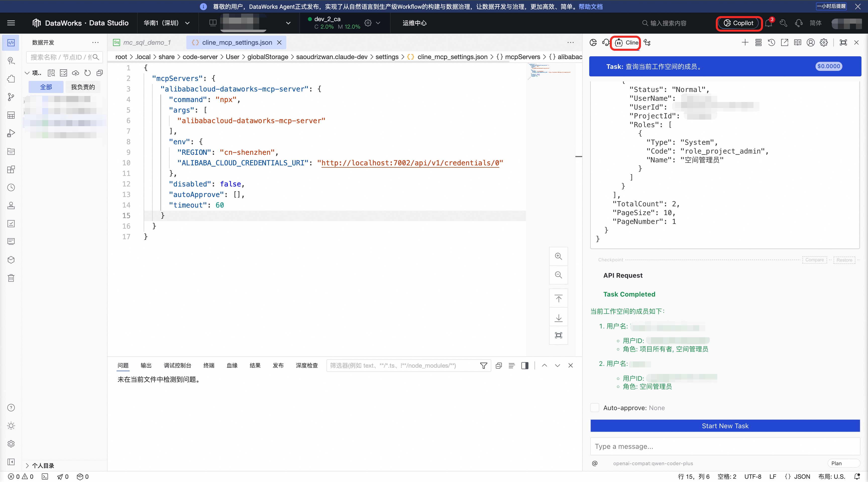Expand the 个人目录 section
This screenshot has width=868, height=482.
(27, 465)
